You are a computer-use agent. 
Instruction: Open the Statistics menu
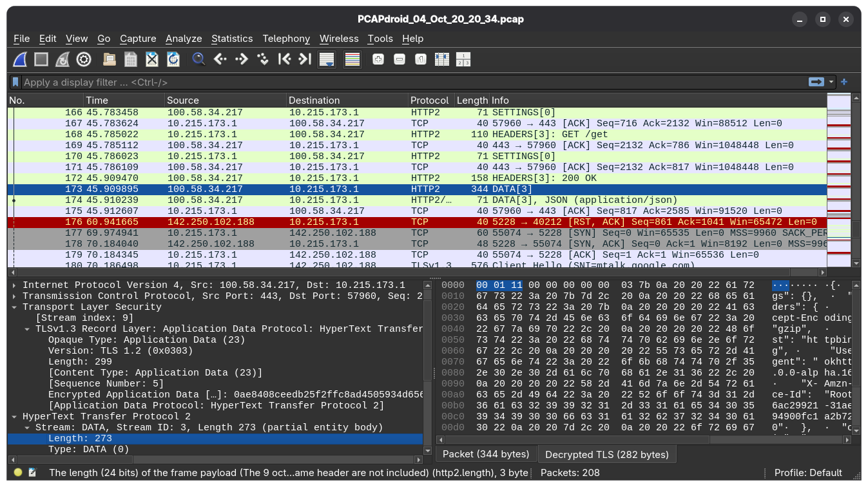(x=232, y=39)
